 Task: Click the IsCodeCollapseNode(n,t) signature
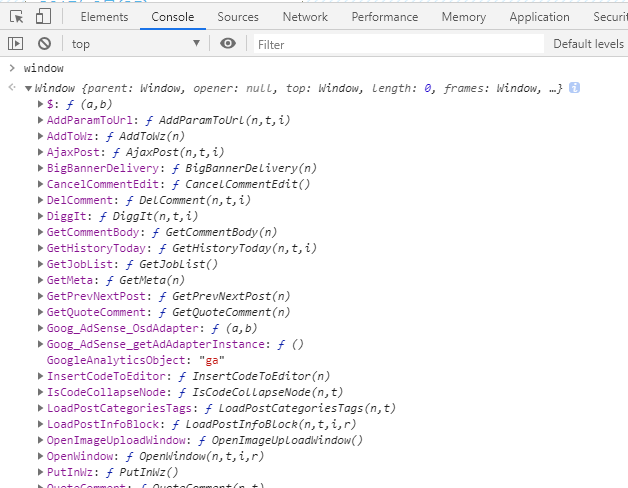click(x=268, y=392)
